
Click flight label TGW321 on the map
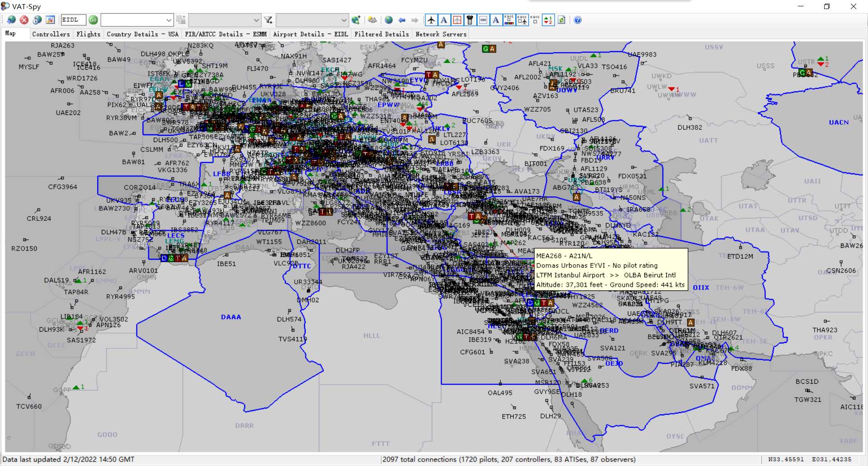808,399
